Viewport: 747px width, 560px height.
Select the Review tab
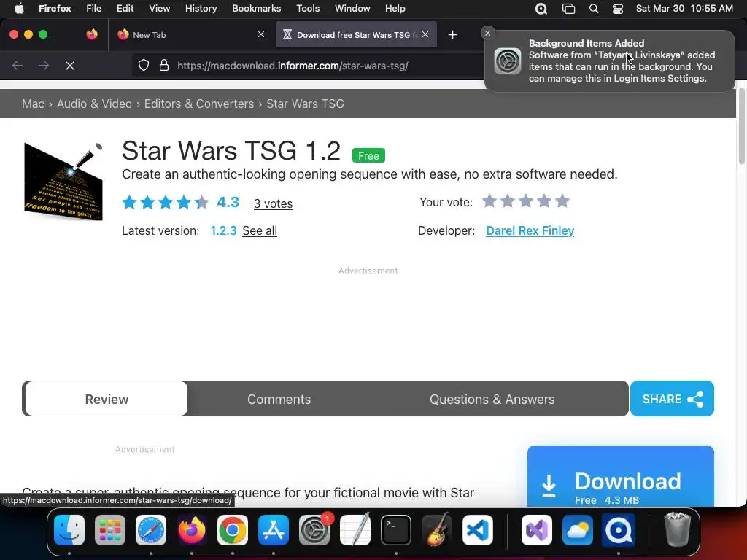(x=107, y=399)
